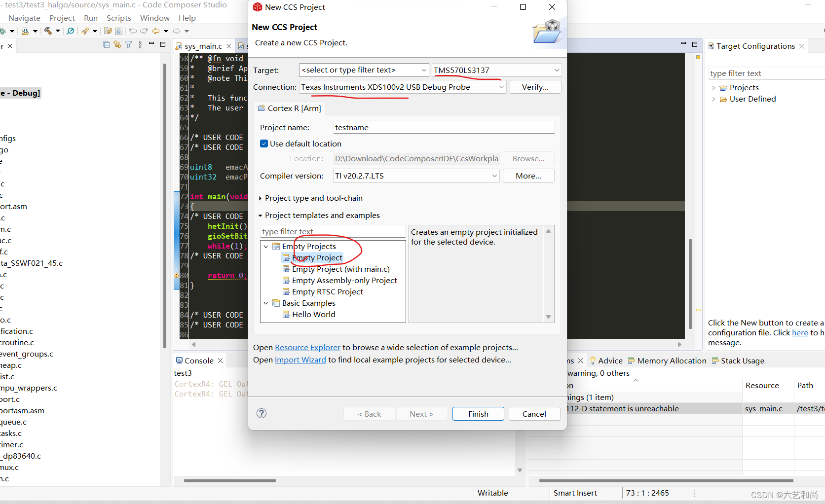Click the search magnifier toolbar icon

coord(71,31)
